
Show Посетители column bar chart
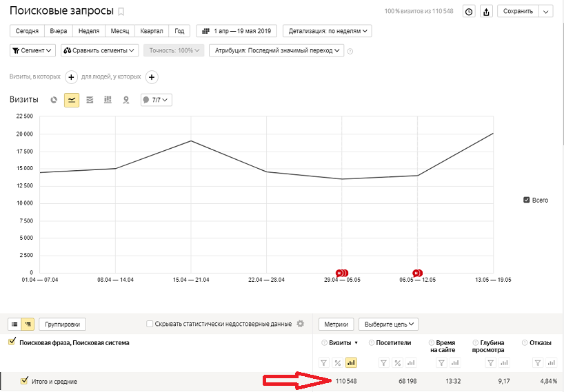pos(411,363)
